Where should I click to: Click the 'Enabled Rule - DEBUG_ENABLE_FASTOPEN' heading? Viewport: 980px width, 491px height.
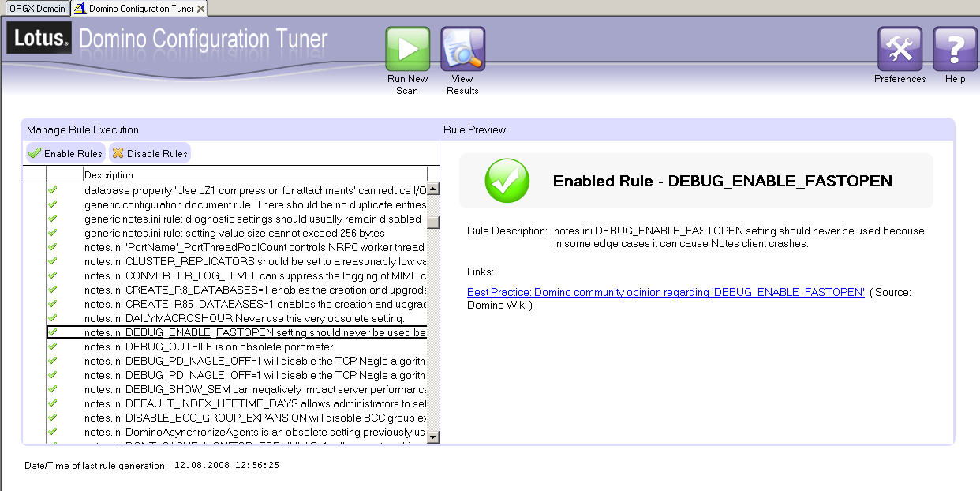(722, 181)
